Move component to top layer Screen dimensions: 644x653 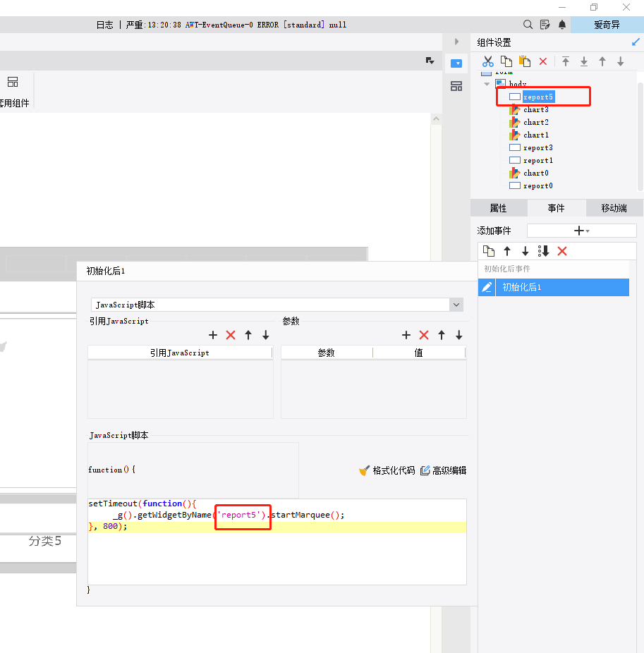point(565,61)
